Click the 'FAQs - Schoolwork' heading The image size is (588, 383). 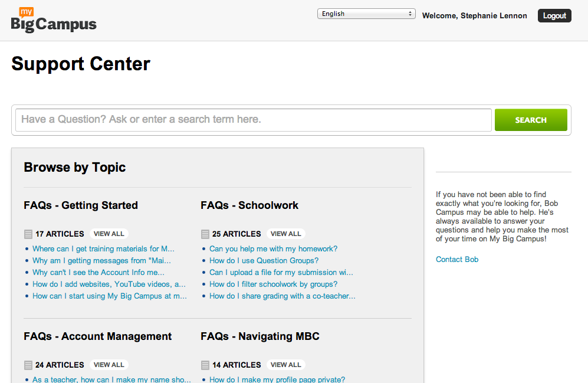point(249,205)
